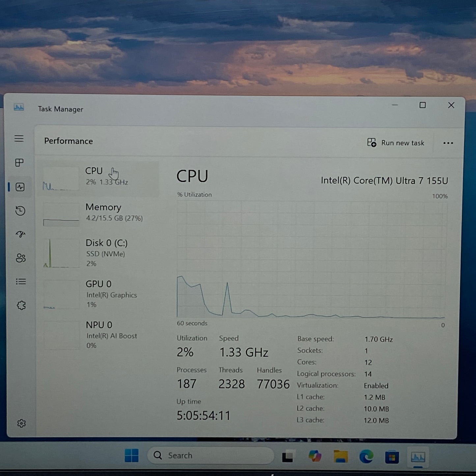Screen dimensions: 476x476
Task: Open the Details page icon
Action: 20,282
